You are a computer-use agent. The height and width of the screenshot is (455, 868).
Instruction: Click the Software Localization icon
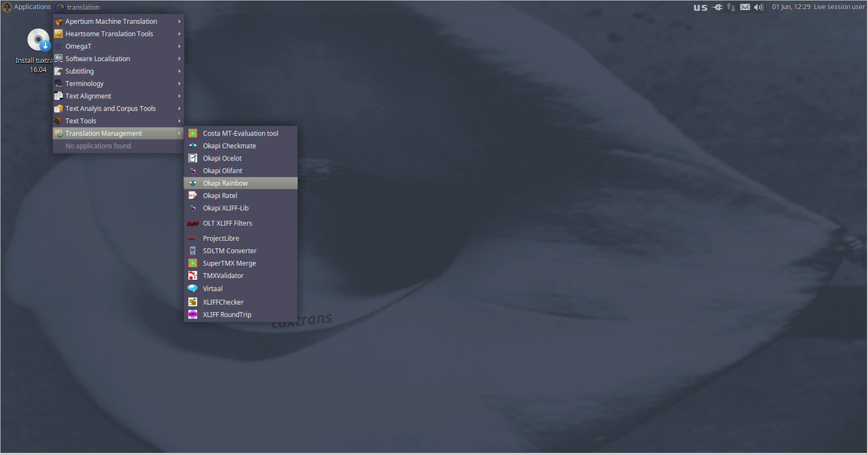tap(59, 59)
